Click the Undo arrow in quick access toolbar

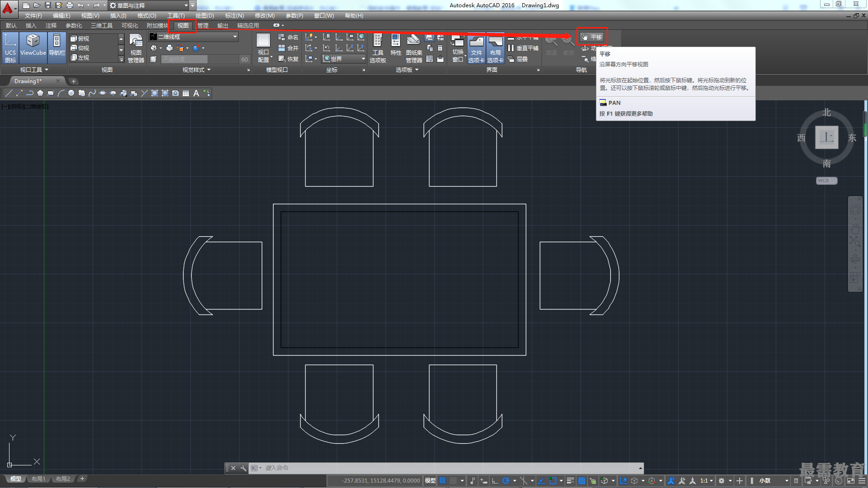[x=80, y=5]
